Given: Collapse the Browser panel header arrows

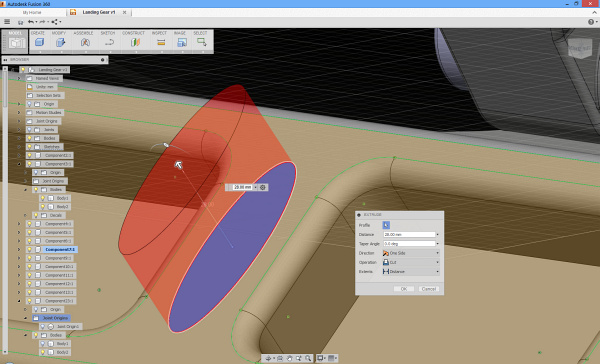Looking at the screenshot, I should point(5,60).
